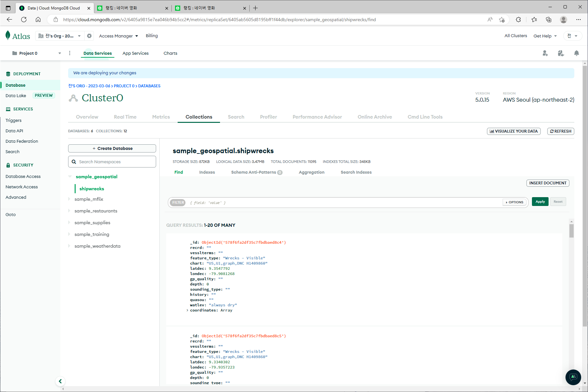Open organization settings gear icon
The image size is (588, 392).
click(x=89, y=36)
